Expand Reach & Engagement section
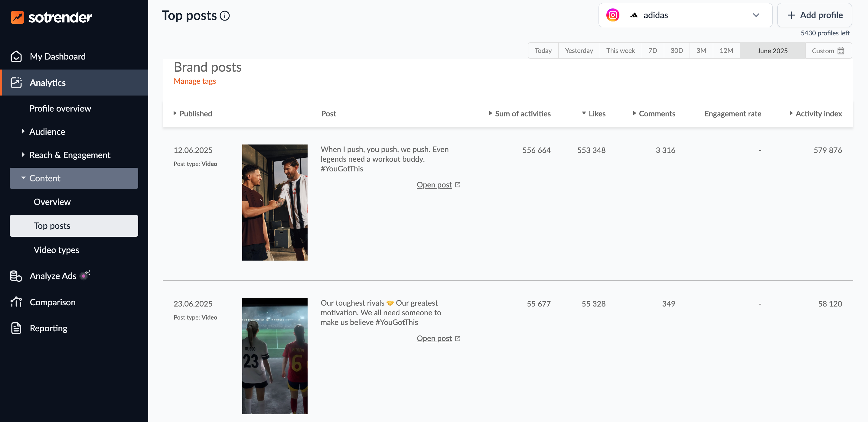The width and height of the screenshot is (868, 422). point(70,155)
